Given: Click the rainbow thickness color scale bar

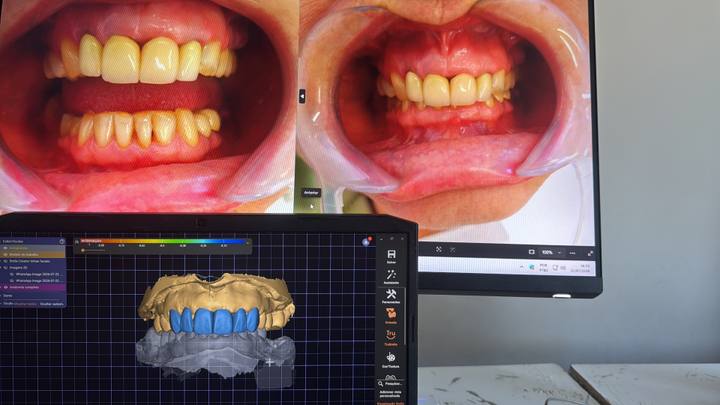Looking at the screenshot, I should pyautogui.click(x=163, y=241).
